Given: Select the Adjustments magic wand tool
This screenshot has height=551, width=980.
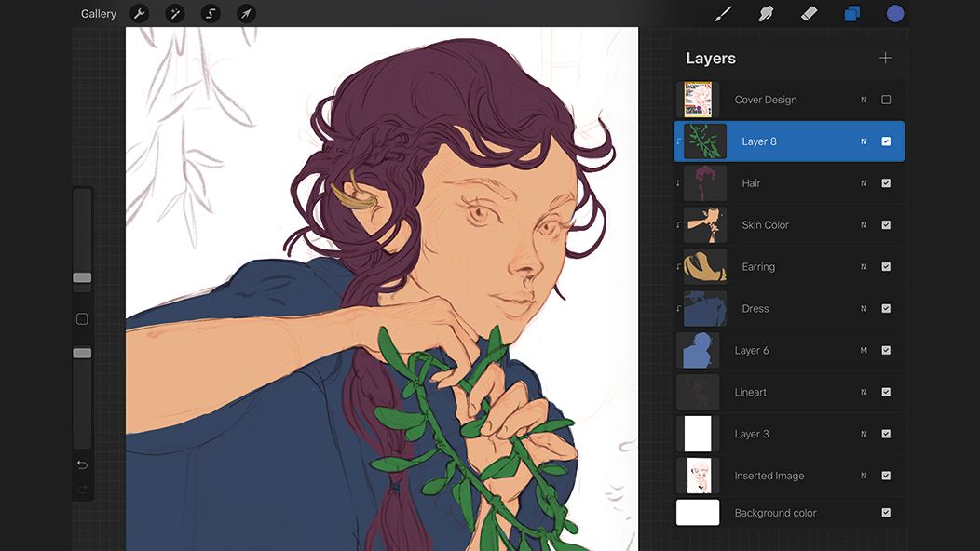Looking at the screenshot, I should [x=174, y=13].
